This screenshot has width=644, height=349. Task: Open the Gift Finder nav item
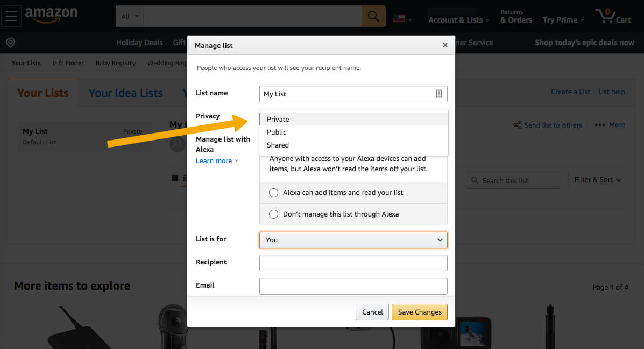(68, 63)
